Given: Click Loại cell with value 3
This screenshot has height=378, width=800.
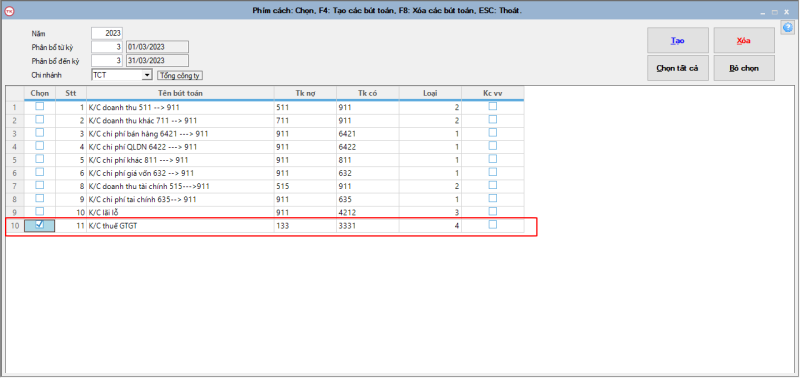Looking at the screenshot, I should click(x=431, y=212).
